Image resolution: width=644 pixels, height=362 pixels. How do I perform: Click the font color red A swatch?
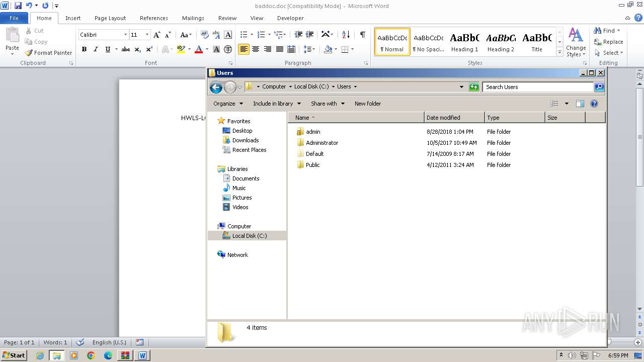point(199,49)
